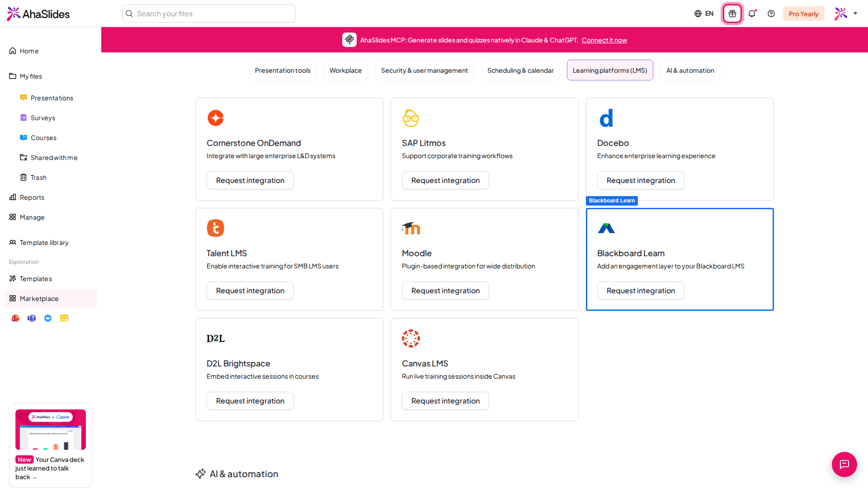Click the AI & automation sparkle icon
Viewport: 868px width, 488px height.
201,474
